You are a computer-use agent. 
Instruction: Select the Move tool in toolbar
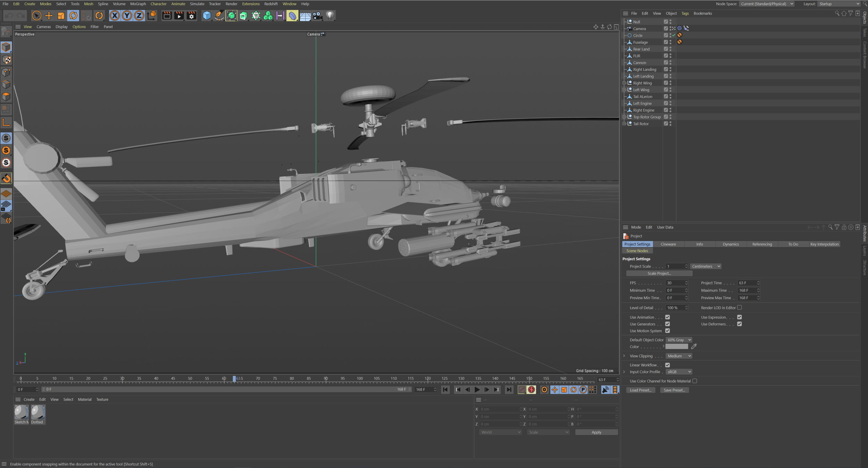point(49,16)
